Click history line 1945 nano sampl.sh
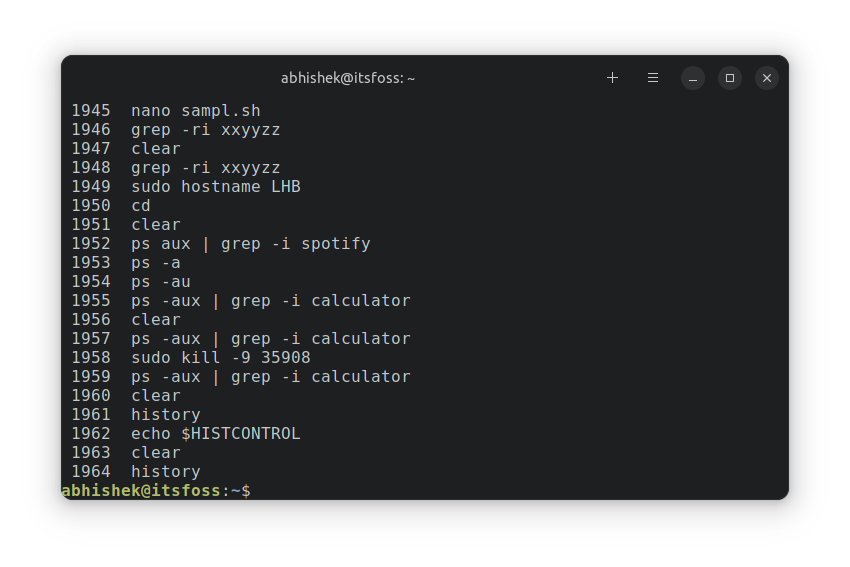 point(166,111)
